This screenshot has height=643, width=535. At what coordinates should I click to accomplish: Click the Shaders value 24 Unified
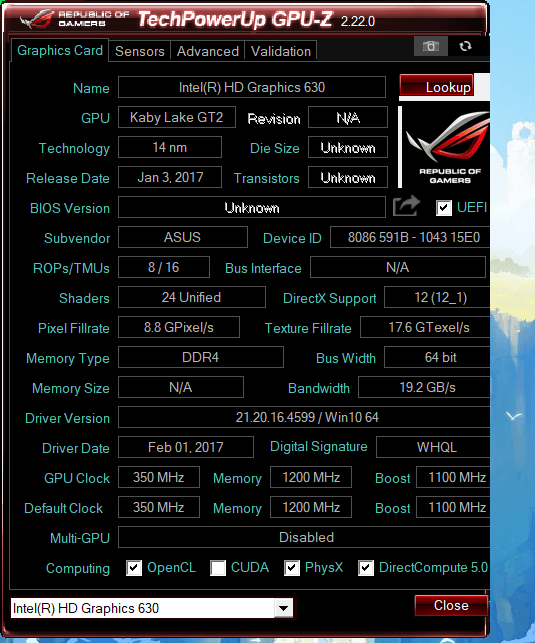pyautogui.click(x=192, y=297)
